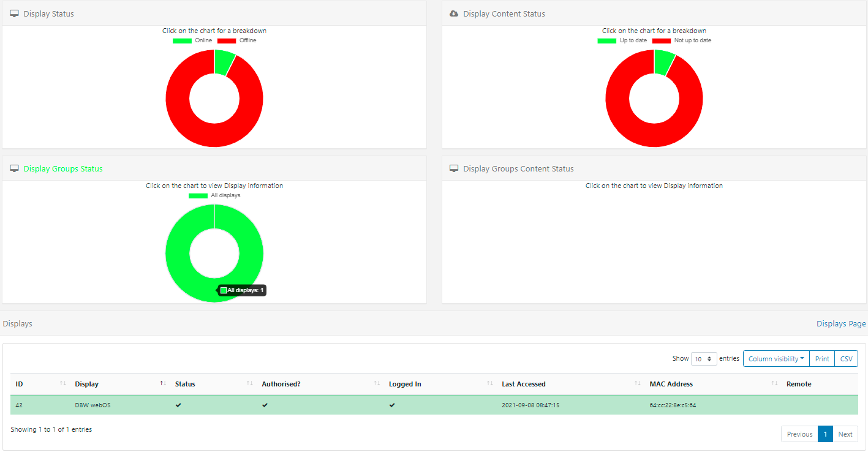The width and height of the screenshot is (868, 455).
Task: Click the monitor icon beside Display Groups Status
Action: coord(15,168)
